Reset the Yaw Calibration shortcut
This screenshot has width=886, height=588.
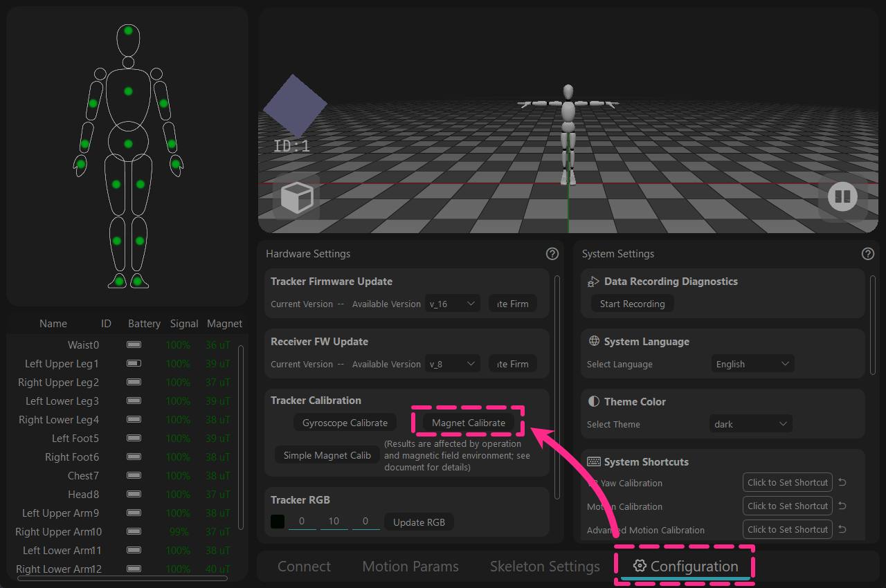[842, 483]
